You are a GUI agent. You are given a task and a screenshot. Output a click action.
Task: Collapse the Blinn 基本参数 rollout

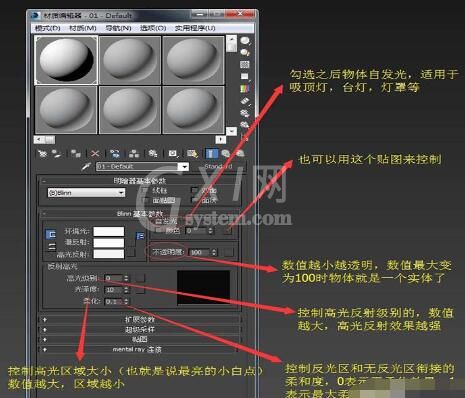click(x=140, y=213)
